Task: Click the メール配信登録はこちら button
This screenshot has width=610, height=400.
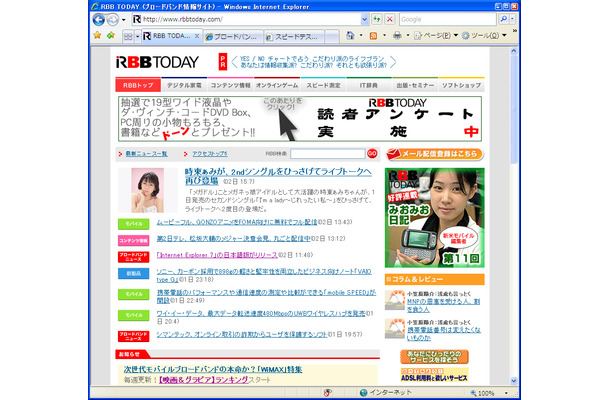Action: pyautogui.click(x=435, y=154)
